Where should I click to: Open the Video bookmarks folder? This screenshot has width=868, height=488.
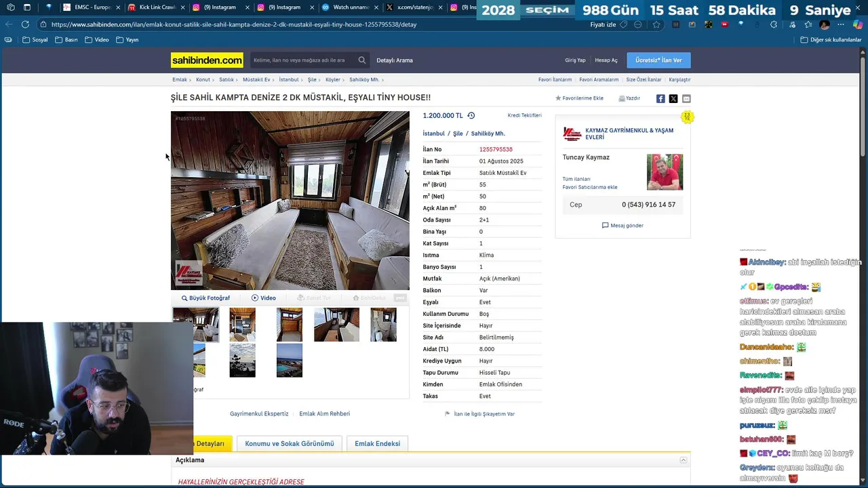click(x=97, y=40)
